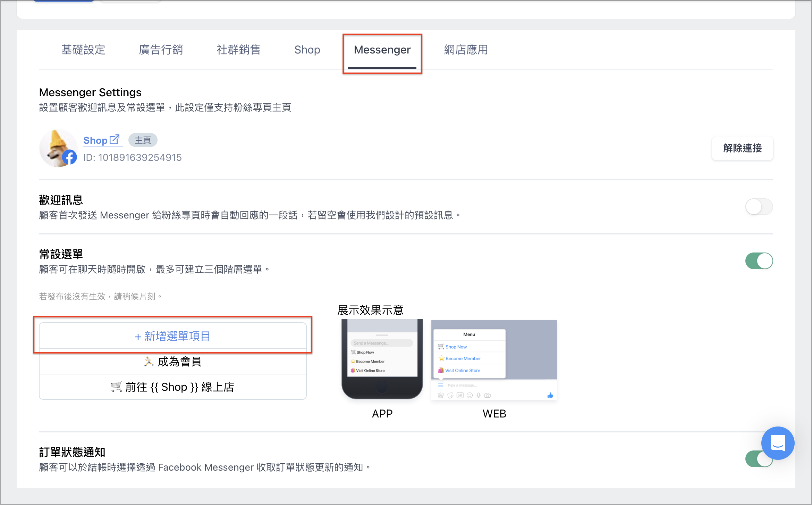Enable the 歡迎訊息 welcome message toggle
812x505 pixels.
coord(759,207)
